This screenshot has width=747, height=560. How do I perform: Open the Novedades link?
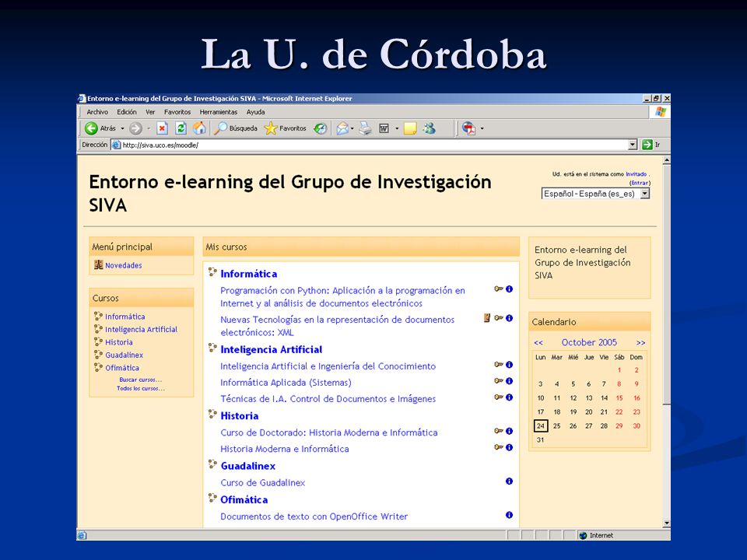[x=124, y=265]
